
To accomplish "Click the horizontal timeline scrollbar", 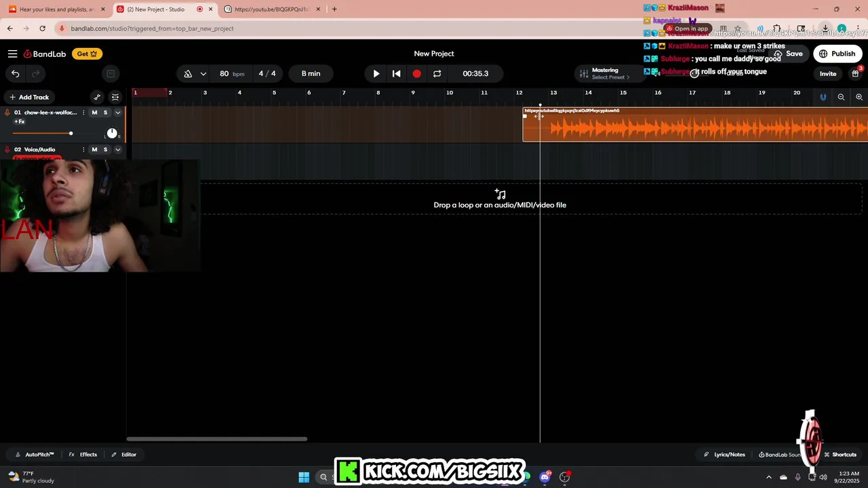I will coord(217,439).
